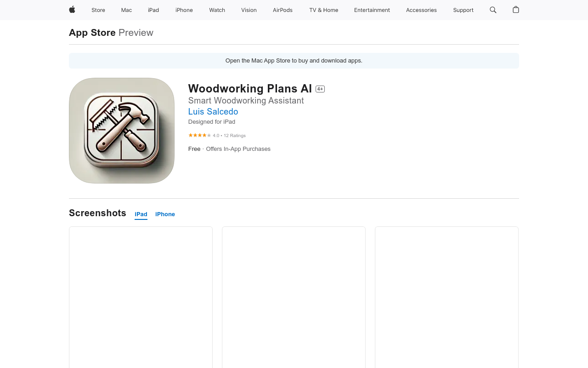Open the iPhone navigation menu

pyautogui.click(x=184, y=10)
